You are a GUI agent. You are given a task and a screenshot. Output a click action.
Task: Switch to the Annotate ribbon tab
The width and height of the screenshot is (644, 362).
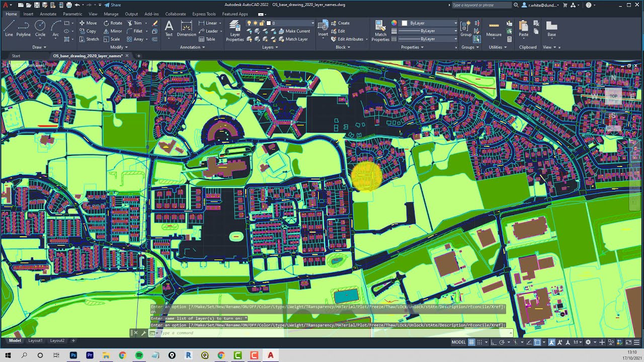(x=48, y=14)
